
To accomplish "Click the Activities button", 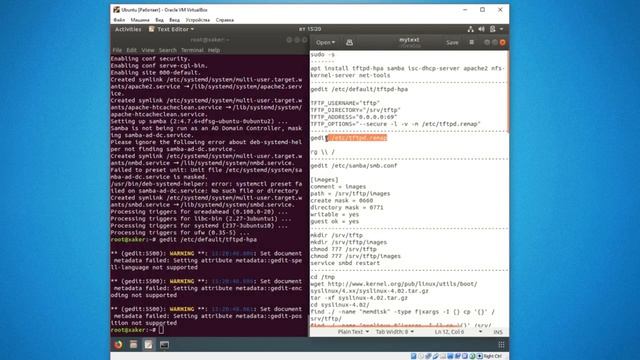I will click(x=128, y=29).
